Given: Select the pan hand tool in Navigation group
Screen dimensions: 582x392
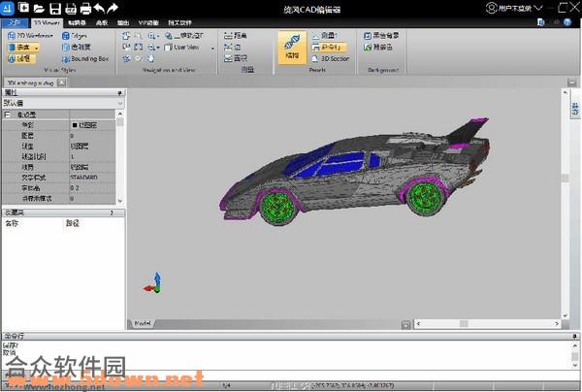Looking at the screenshot, I should [x=150, y=58].
